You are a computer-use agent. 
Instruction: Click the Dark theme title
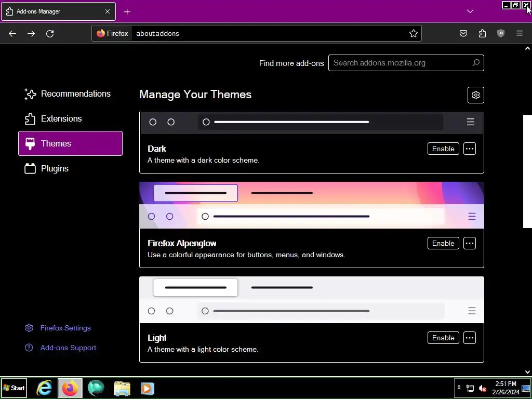[157, 149]
